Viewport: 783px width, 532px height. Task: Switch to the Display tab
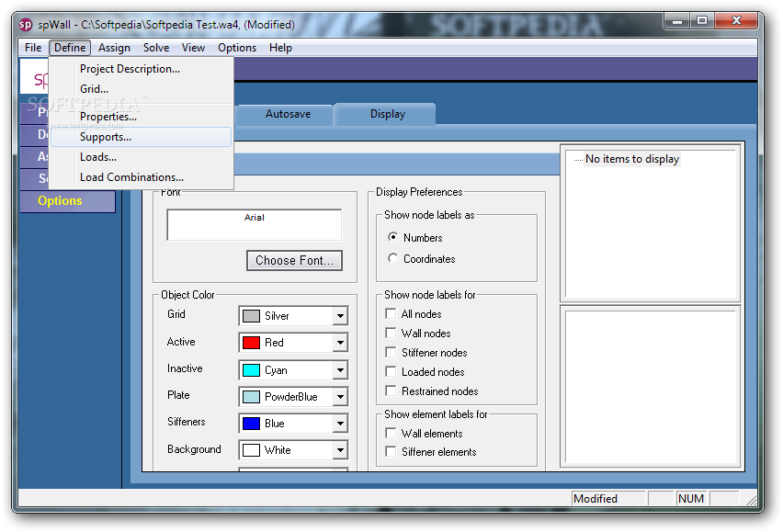click(387, 114)
